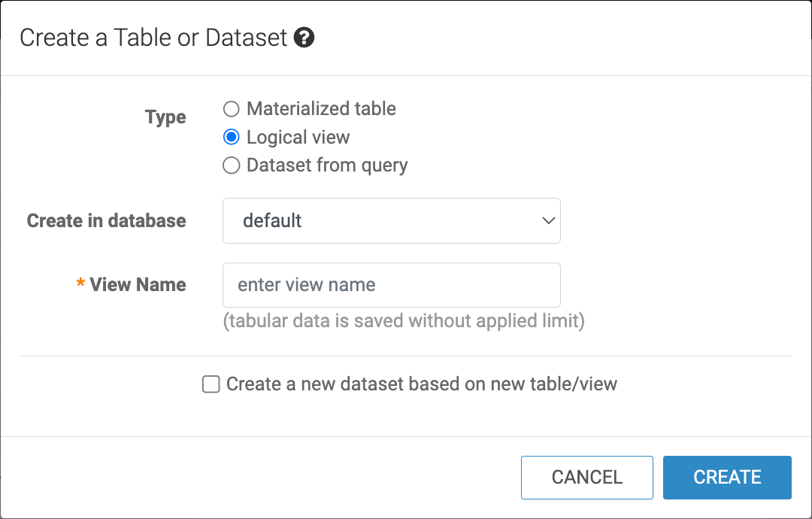Click the 'View Name' field label
The image size is (812, 519).
click(x=138, y=285)
